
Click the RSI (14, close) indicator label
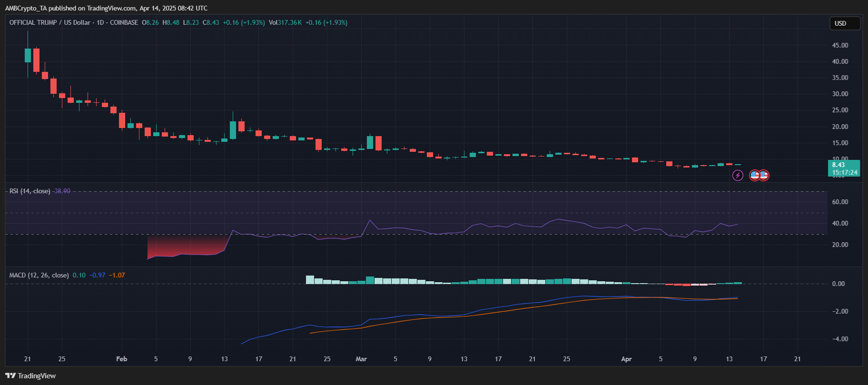[x=30, y=191]
